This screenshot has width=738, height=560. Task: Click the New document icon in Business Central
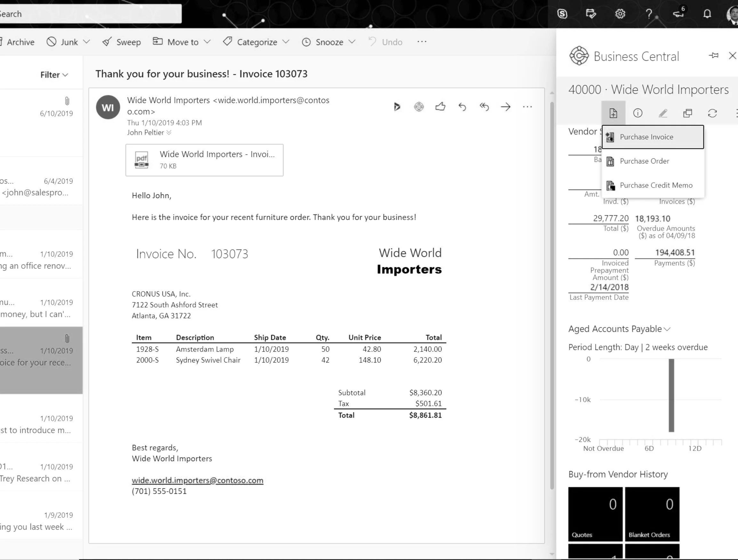[x=613, y=113]
